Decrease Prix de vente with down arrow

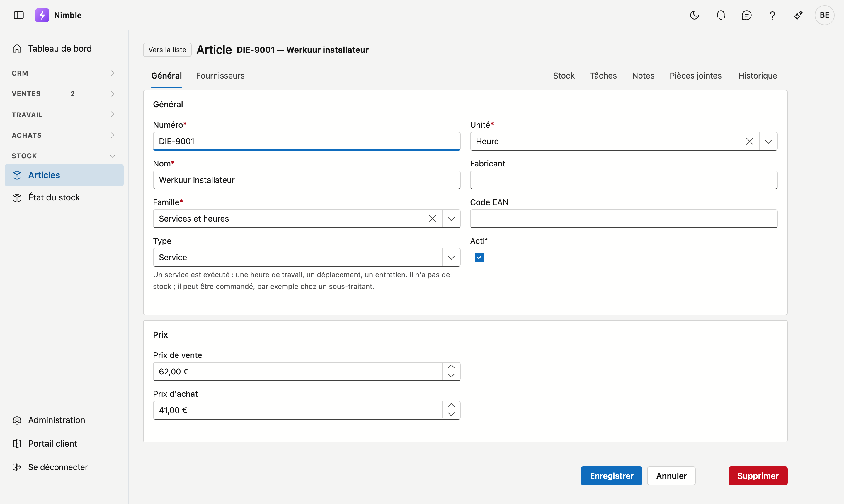[451, 376]
